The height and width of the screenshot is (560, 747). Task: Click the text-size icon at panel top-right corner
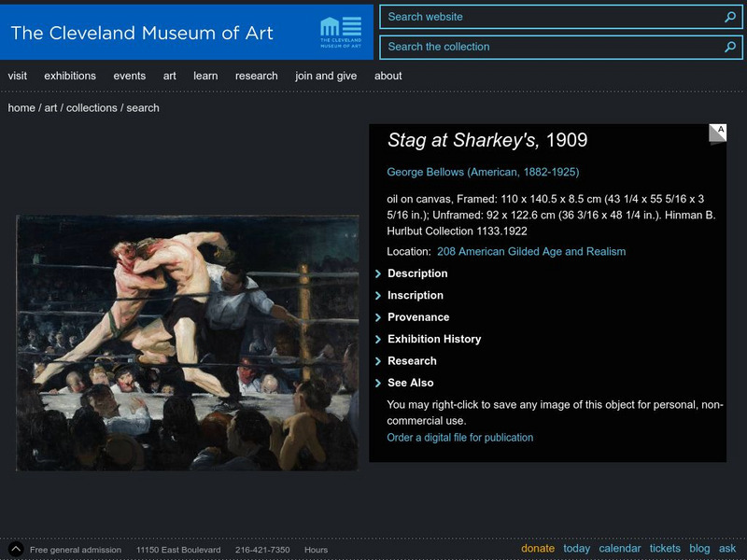(717, 133)
